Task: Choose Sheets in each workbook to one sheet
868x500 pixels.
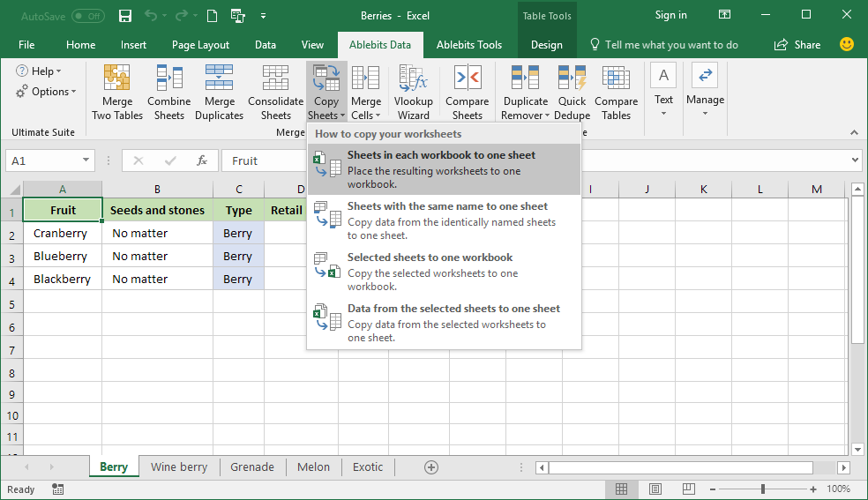Action: pos(444,169)
